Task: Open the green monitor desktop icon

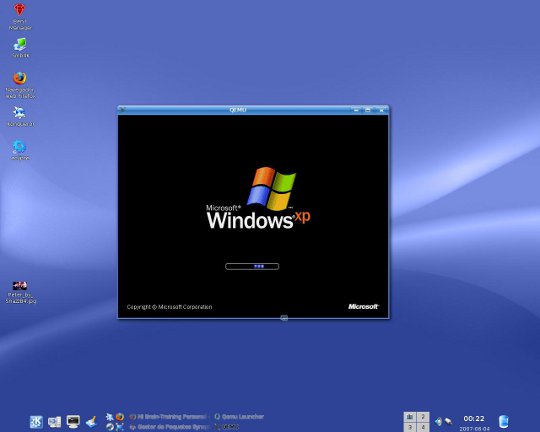Action: pos(20,45)
